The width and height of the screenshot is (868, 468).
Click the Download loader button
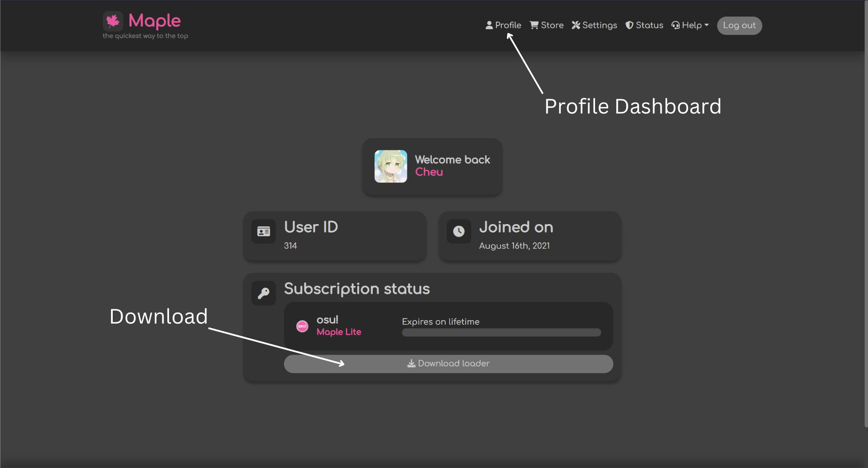448,364
